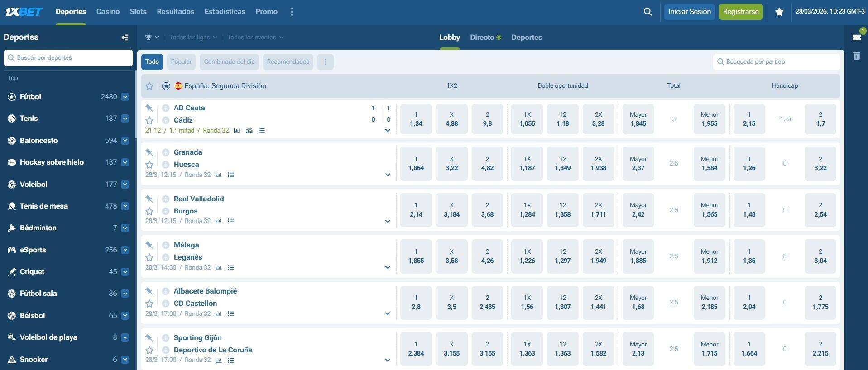The image size is (868, 370).
Task: Open the Resultados menu item
Action: [x=176, y=12]
